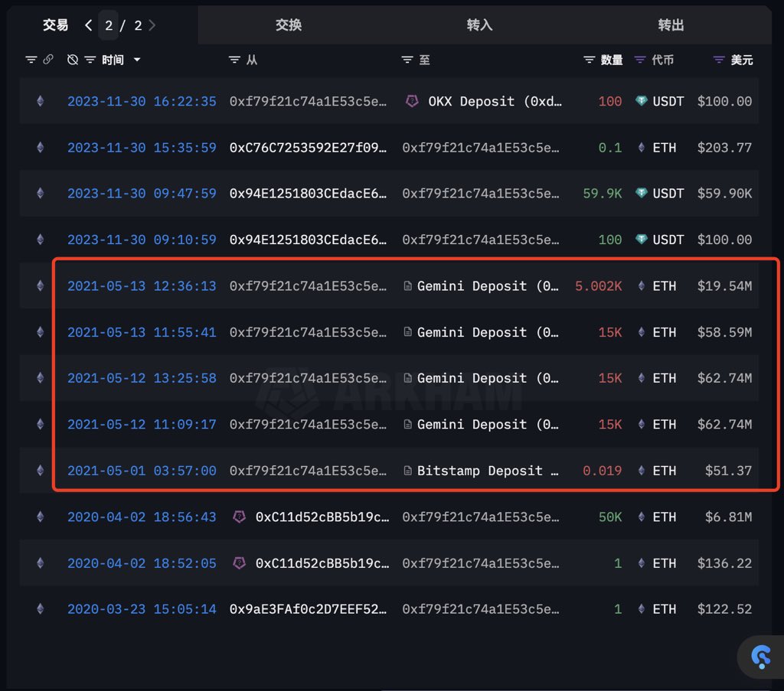Image resolution: width=784 pixels, height=691 pixels.
Task: Open the 时间 column filter icon
Action: [x=90, y=60]
